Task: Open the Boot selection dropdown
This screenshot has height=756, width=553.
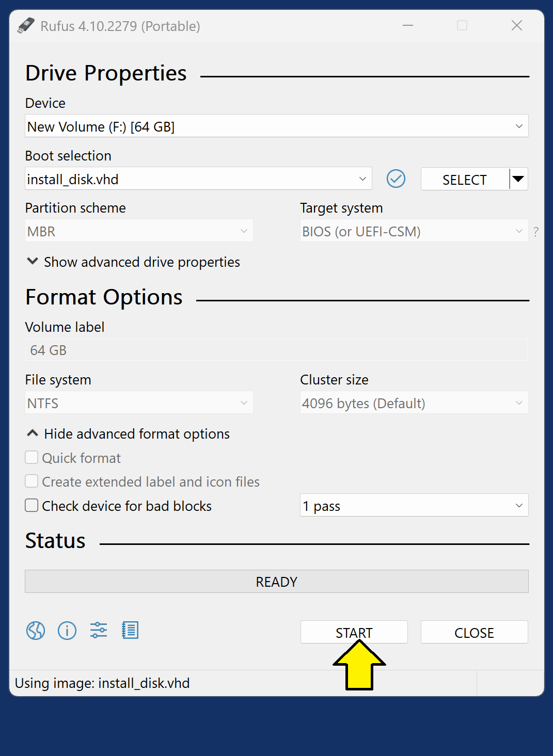Action: click(x=198, y=179)
